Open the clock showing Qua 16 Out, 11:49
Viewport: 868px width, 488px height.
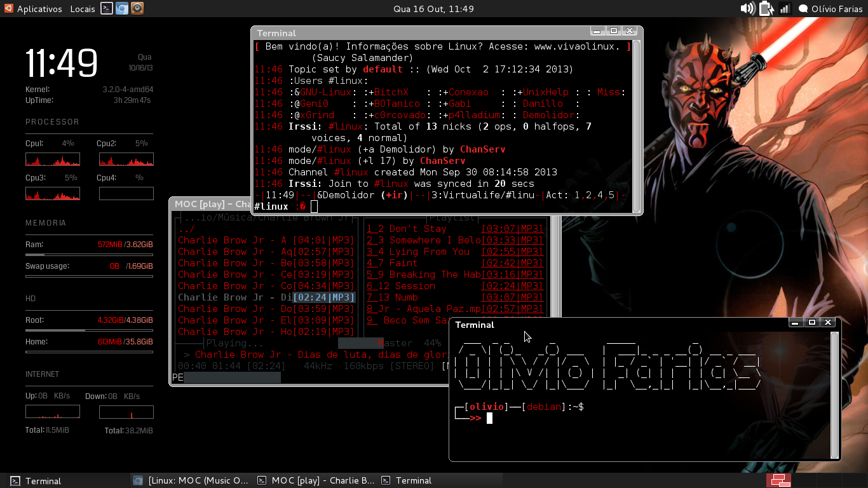434,9
